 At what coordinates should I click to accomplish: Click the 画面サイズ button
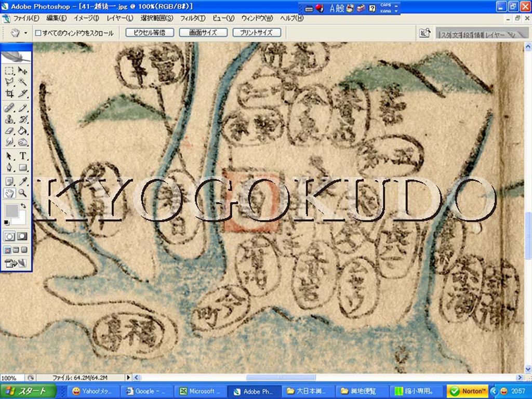click(203, 33)
